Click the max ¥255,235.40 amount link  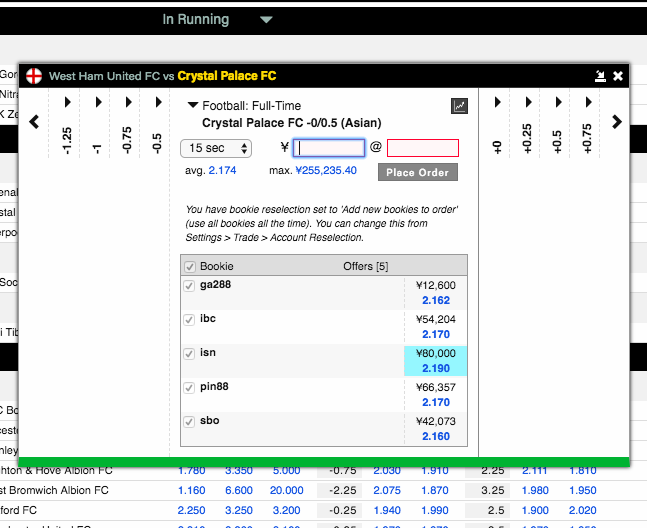[326, 170]
